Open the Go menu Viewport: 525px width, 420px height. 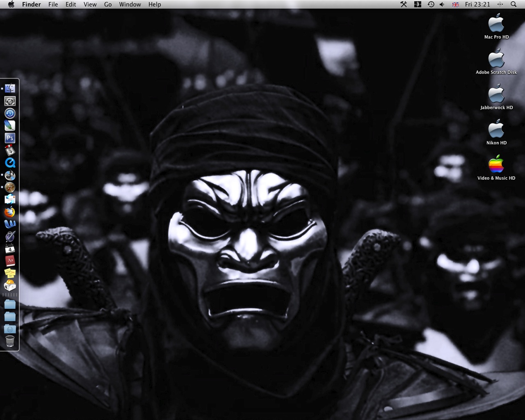tap(108, 4)
